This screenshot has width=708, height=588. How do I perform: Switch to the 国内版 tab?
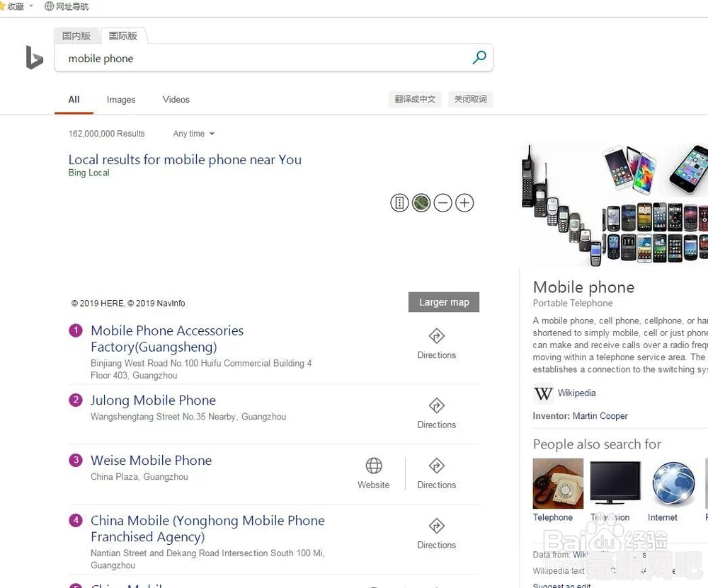76,35
